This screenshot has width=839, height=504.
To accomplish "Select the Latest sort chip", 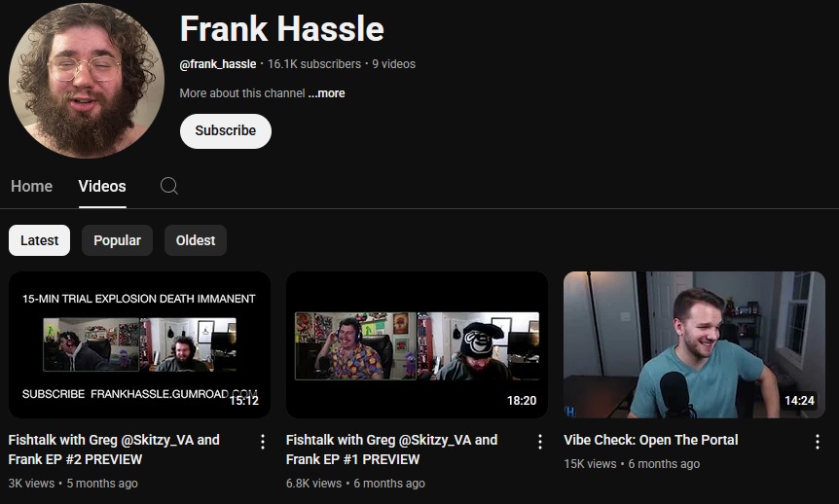I will pyautogui.click(x=39, y=240).
